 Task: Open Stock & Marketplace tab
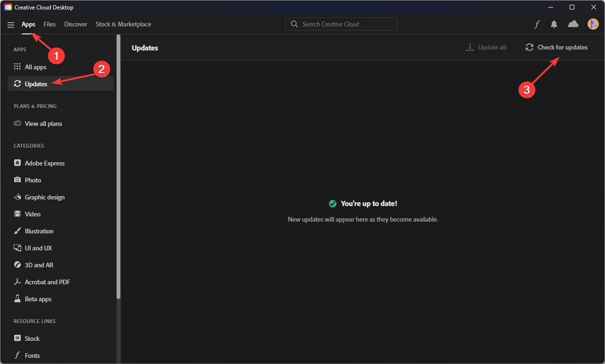coord(123,24)
